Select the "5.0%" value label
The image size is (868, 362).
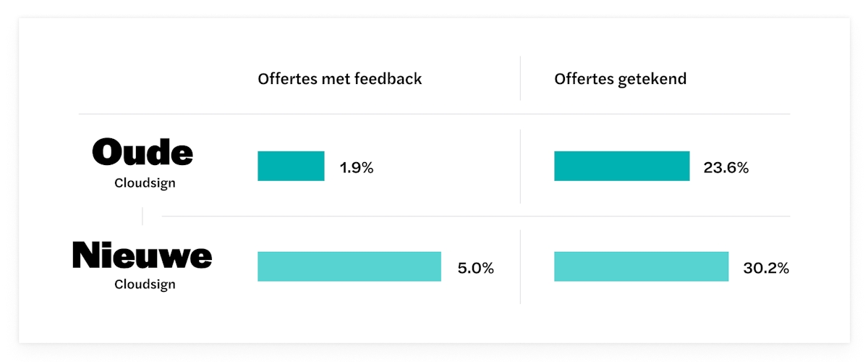point(475,269)
